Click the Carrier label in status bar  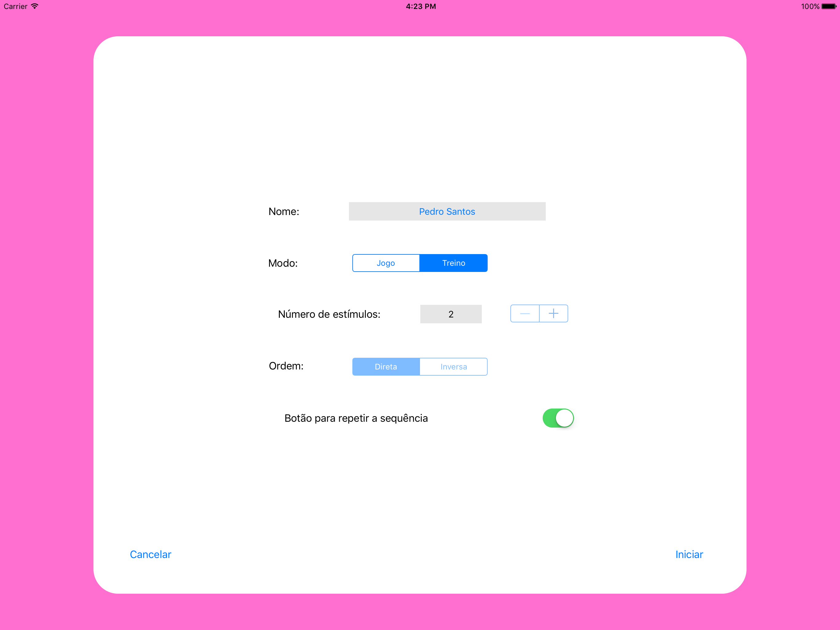(15, 6)
